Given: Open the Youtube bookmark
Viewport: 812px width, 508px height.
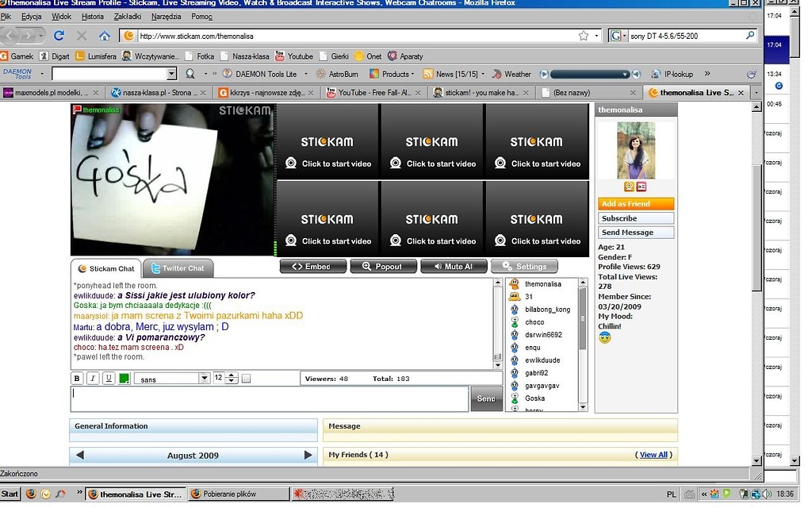Looking at the screenshot, I should coord(294,56).
